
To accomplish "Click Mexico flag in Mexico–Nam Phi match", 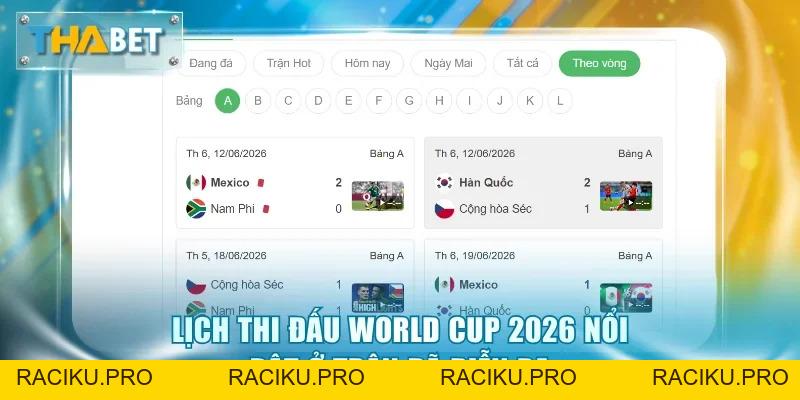I will (x=196, y=183).
